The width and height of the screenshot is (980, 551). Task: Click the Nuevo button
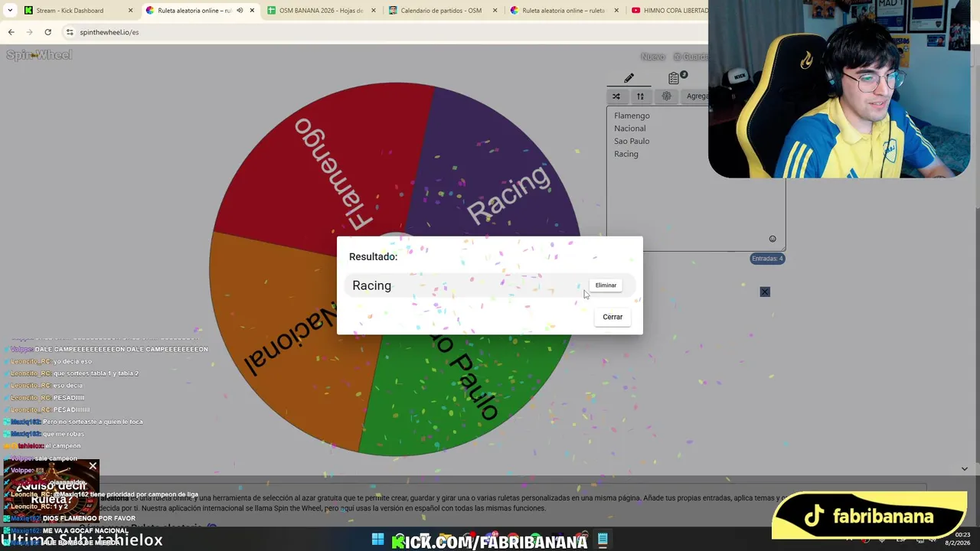[652, 57]
